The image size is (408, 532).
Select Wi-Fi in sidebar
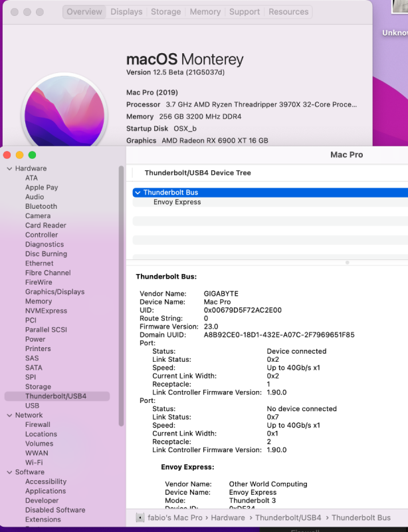[34, 463]
